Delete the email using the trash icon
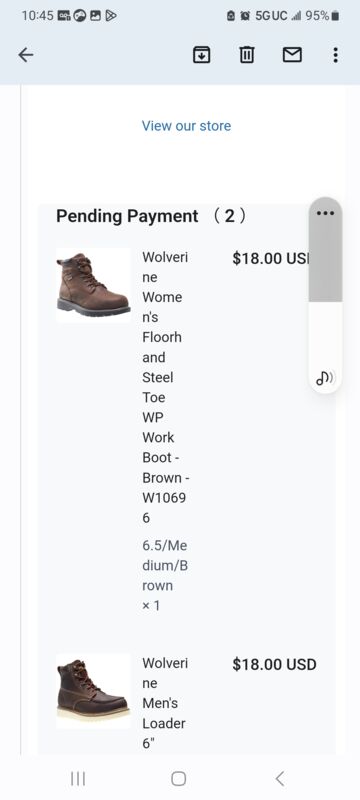 pyautogui.click(x=247, y=55)
